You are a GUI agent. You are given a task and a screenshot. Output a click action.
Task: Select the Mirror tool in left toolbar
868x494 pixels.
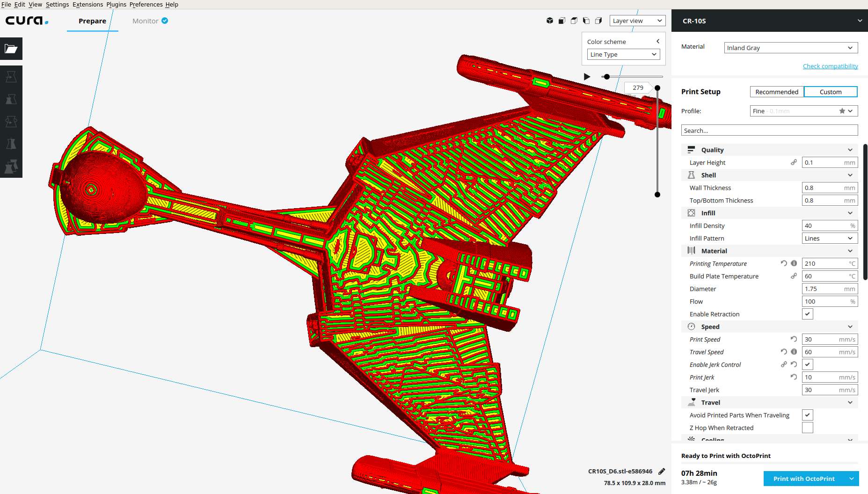pyautogui.click(x=11, y=144)
